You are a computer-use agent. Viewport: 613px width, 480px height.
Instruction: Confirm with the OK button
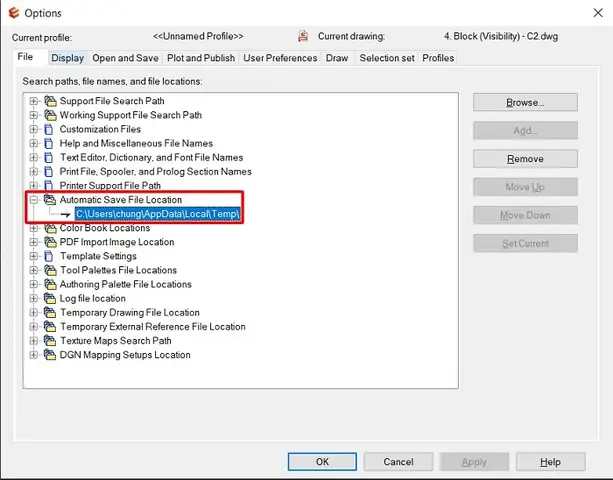[322, 462]
